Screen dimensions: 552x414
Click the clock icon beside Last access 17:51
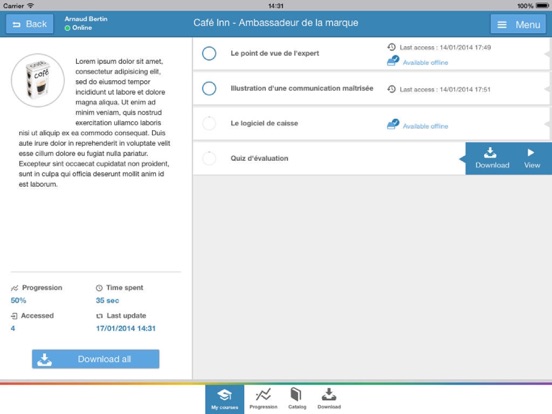[391, 89]
